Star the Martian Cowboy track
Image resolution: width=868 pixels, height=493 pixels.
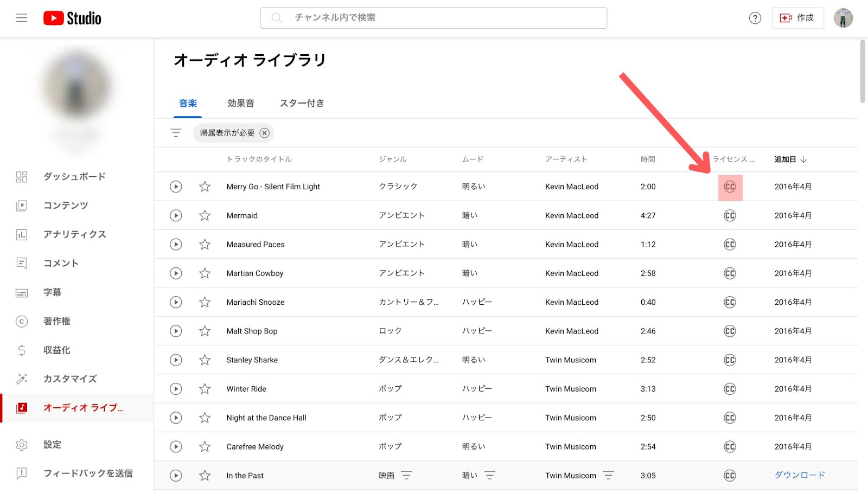[x=205, y=273]
